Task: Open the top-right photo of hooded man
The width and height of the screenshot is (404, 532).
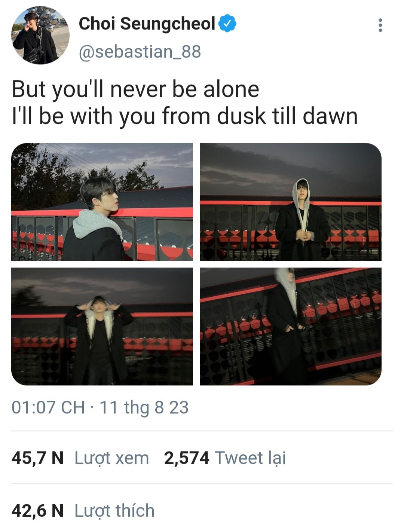Action: (x=291, y=202)
